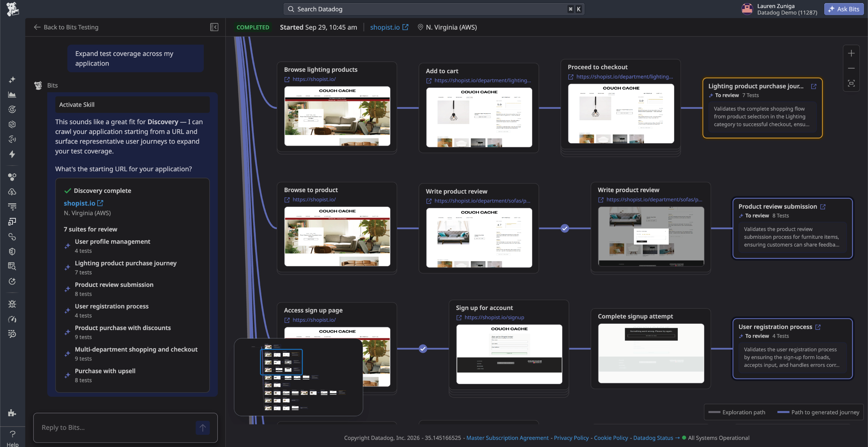Click the Ask Bits button
Screen dimensions: 868x447
844,9
